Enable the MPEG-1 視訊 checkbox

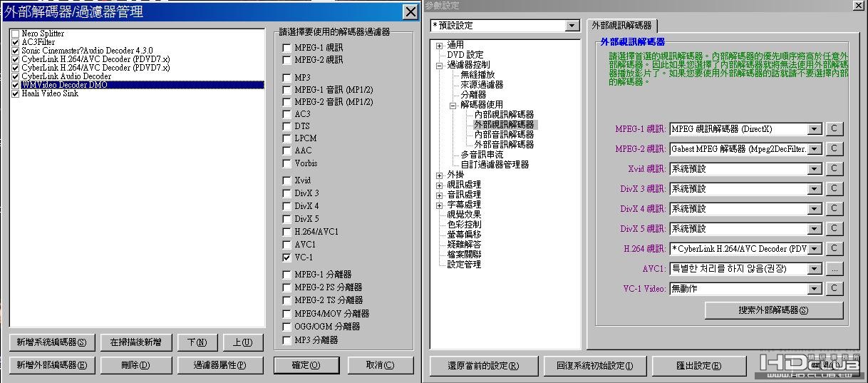tap(286, 47)
